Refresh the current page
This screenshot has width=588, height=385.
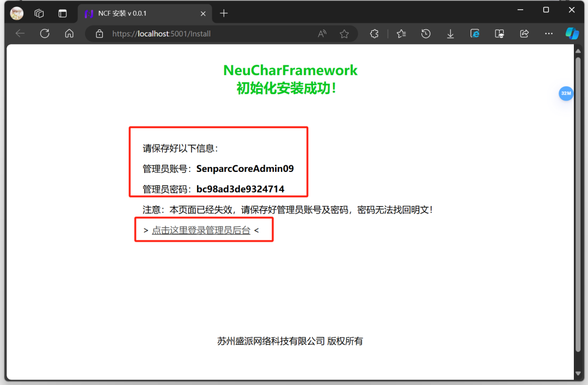(45, 34)
